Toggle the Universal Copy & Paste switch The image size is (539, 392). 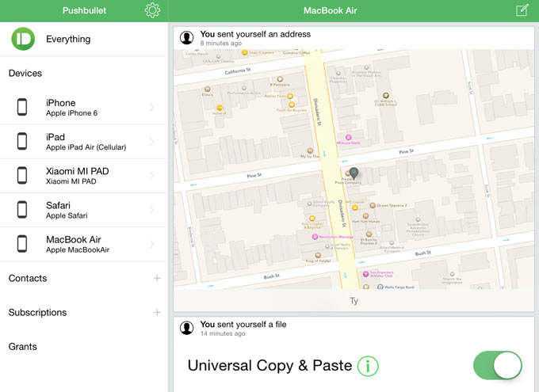point(498,366)
